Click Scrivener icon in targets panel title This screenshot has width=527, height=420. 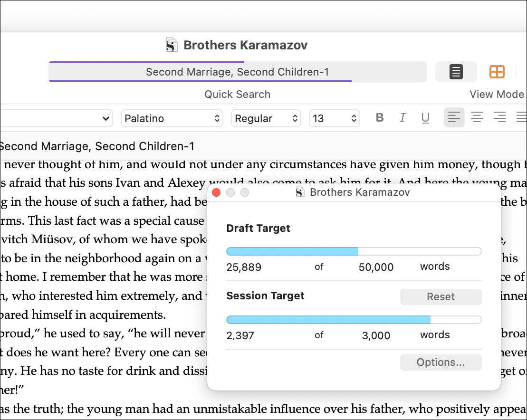tap(300, 192)
